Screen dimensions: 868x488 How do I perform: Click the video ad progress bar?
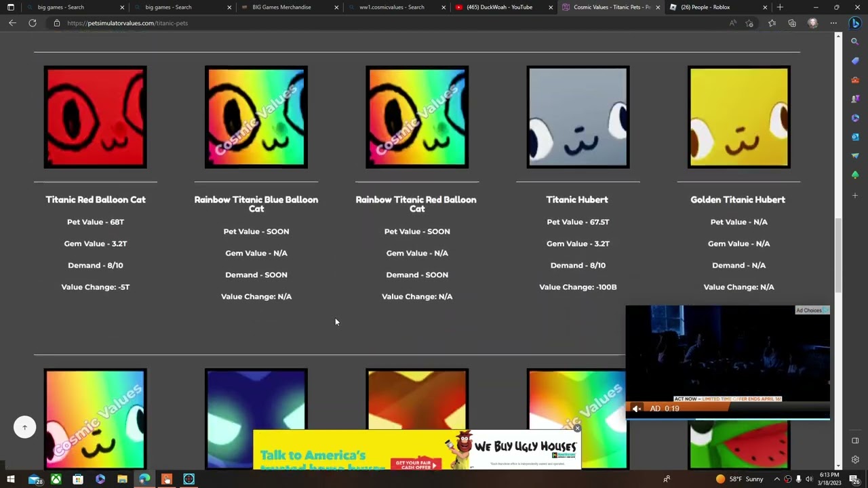click(x=728, y=418)
